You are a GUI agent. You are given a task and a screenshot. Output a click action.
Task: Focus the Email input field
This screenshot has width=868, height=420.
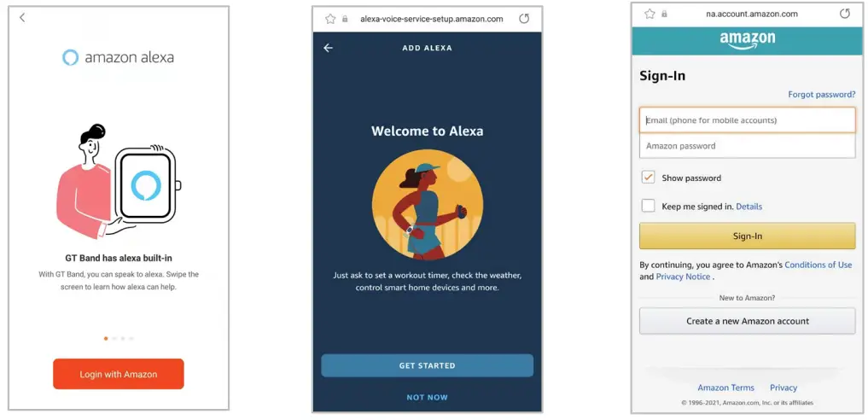[748, 120]
